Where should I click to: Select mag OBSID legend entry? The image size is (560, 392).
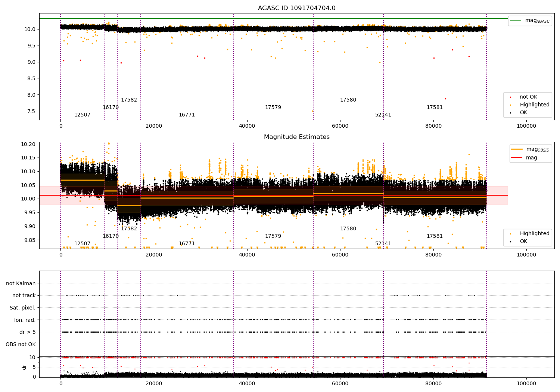click(530, 149)
